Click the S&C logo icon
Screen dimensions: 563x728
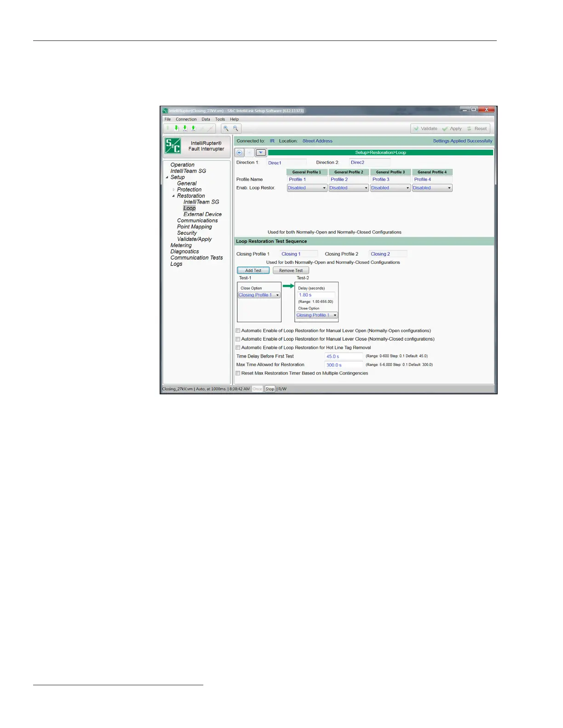(x=173, y=146)
